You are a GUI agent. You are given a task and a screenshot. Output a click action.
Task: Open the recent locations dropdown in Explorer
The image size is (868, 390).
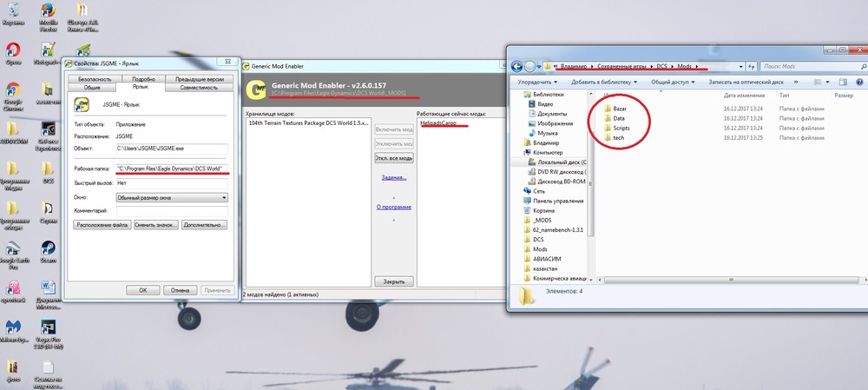[539, 67]
